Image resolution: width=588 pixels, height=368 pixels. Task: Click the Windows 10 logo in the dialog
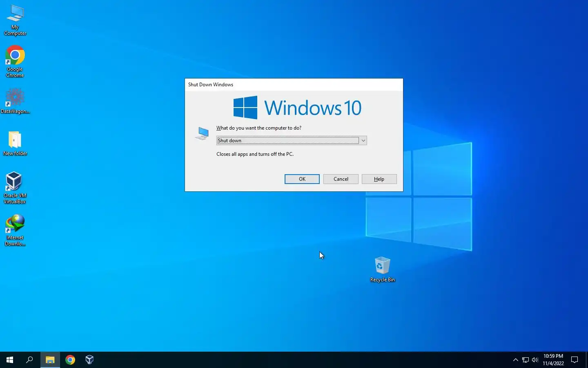coord(297,108)
